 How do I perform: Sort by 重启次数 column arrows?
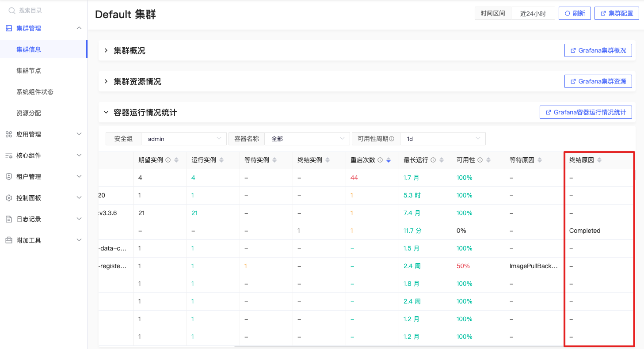coord(388,160)
